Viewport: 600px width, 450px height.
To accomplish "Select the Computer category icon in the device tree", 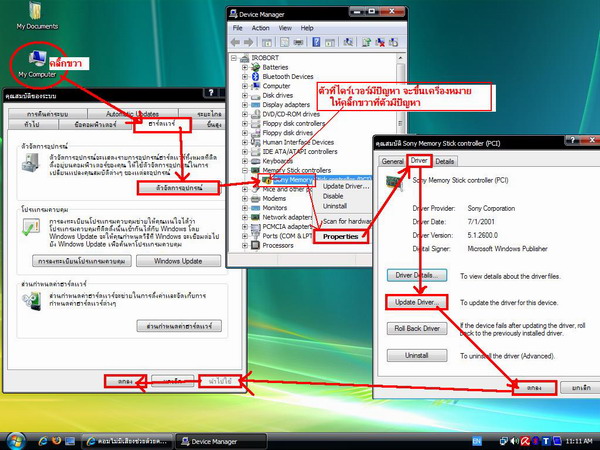I will 255,86.
